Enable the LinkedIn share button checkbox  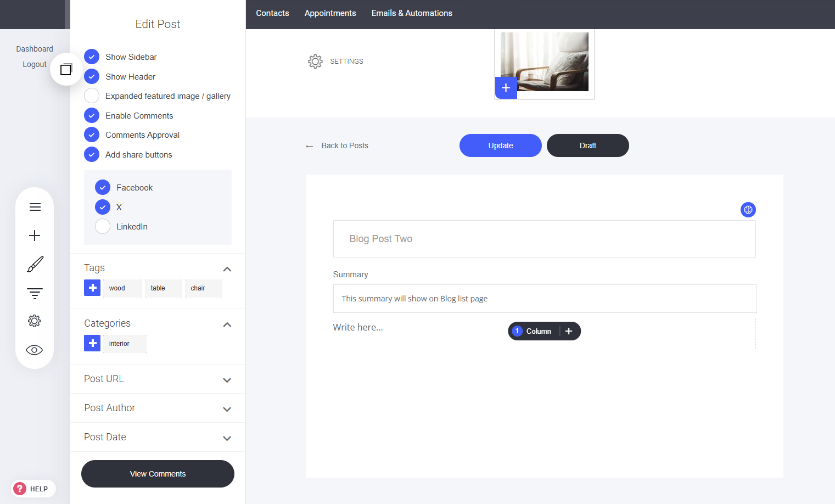(103, 227)
